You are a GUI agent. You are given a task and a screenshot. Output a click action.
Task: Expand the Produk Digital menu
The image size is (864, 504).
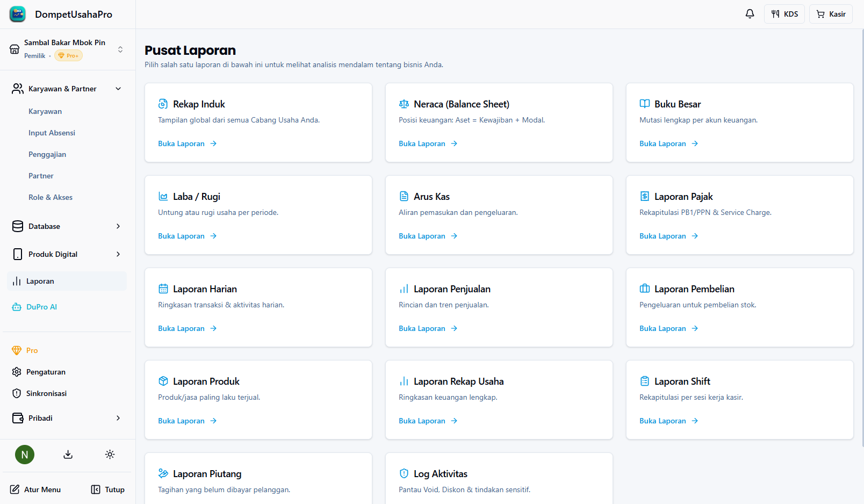coord(118,254)
